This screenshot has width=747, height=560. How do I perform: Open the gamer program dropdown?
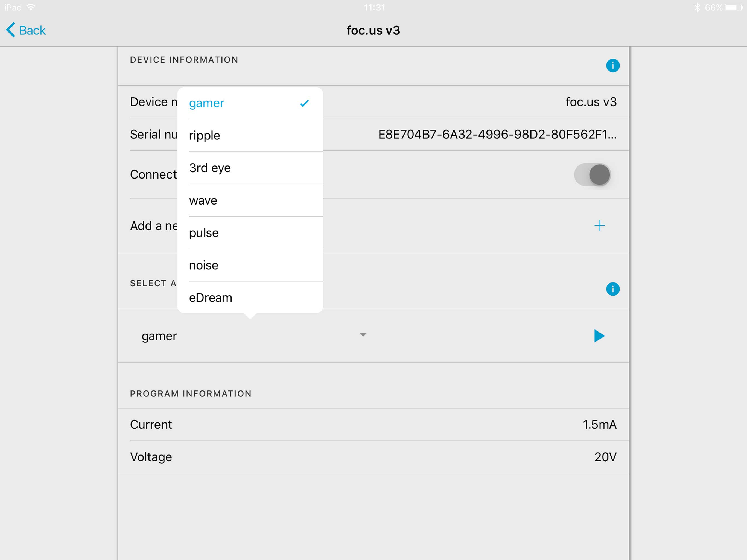click(254, 336)
